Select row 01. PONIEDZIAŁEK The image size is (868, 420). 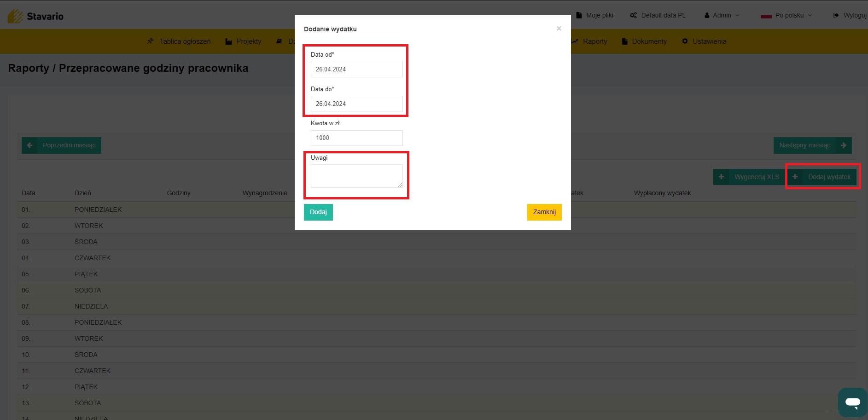437,210
